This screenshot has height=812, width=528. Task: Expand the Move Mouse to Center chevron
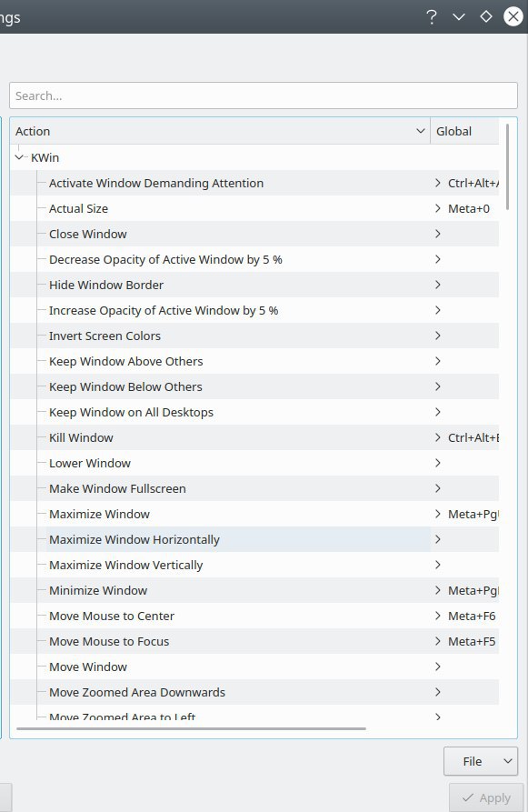[x=438, y=616]
